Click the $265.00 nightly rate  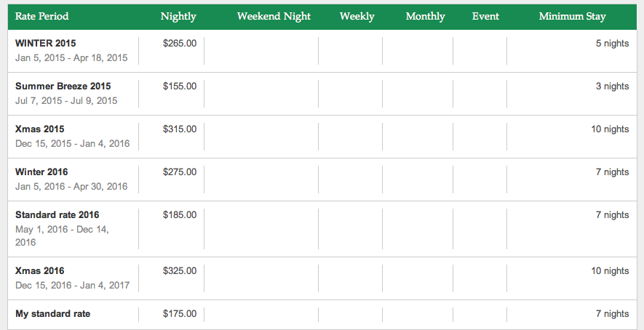pyautogui.click(x=180, y=44)
